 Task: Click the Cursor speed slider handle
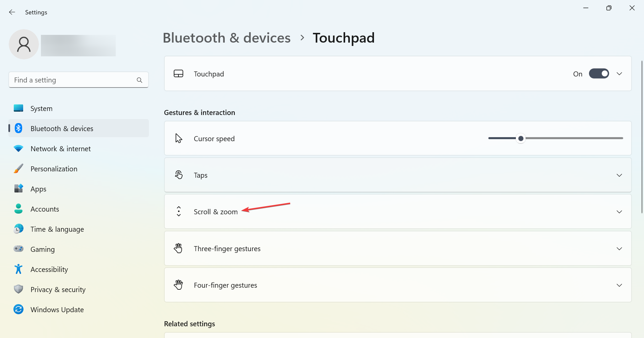point(521,138)
